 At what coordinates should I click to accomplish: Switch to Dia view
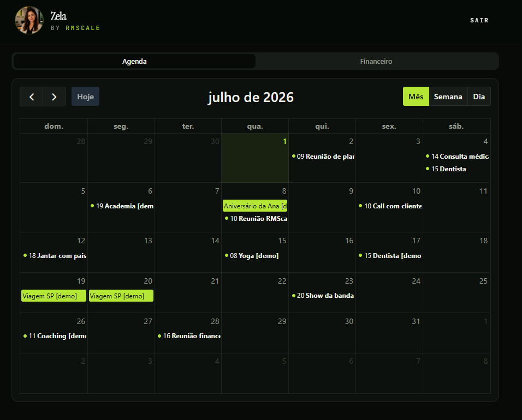click(x=479, y=97)
